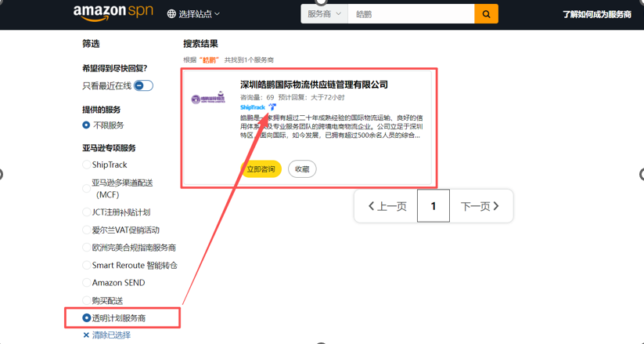Screen dimensions: 644x344
Task: Focus the search field containing 皓鹏
Action: 411,14
